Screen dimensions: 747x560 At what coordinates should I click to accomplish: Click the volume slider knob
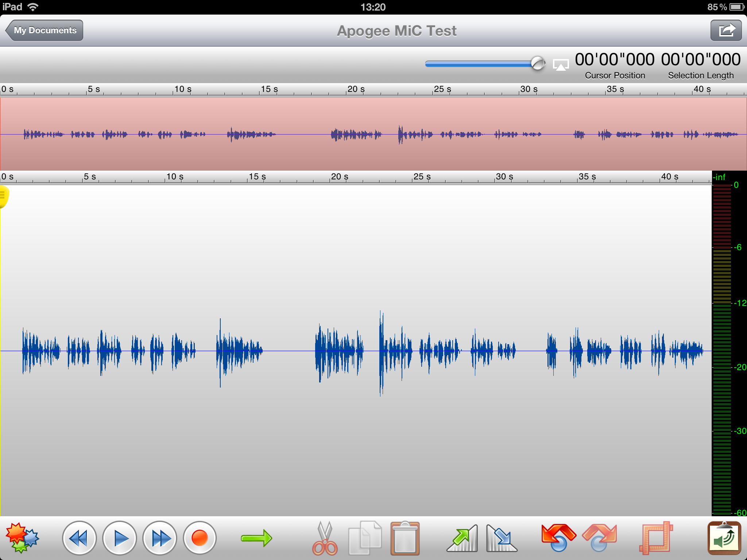(538, 63)
